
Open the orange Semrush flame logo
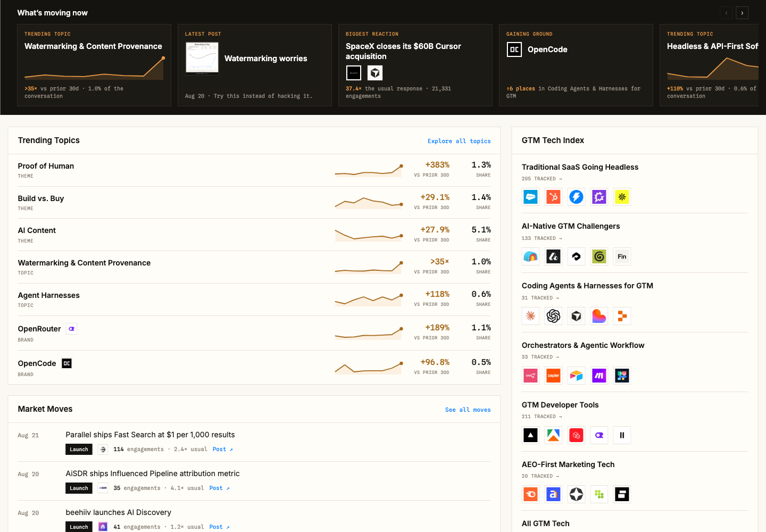pos(530,494)
